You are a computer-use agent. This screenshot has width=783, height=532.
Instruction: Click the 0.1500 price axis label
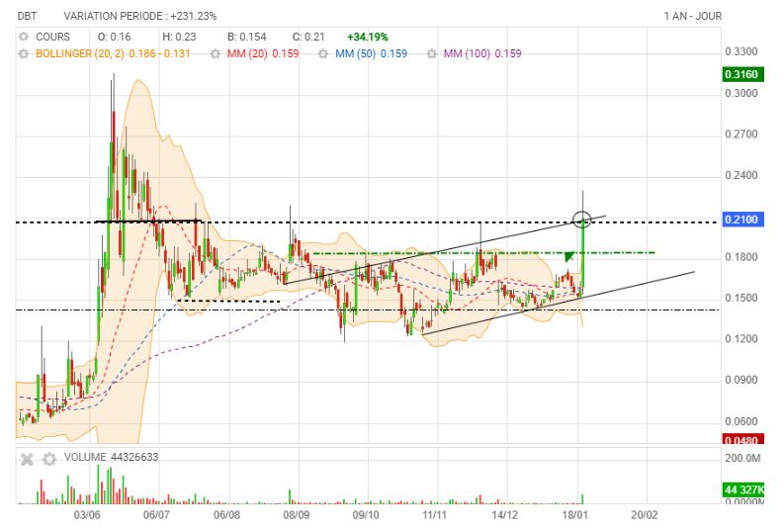click(741, 299)
